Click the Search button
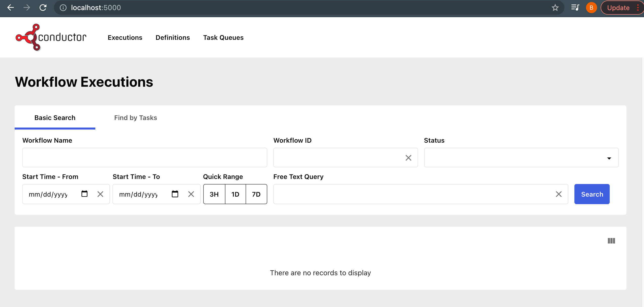Image resolution: width=644 pixels, height=307 pixels. point(592,194)
